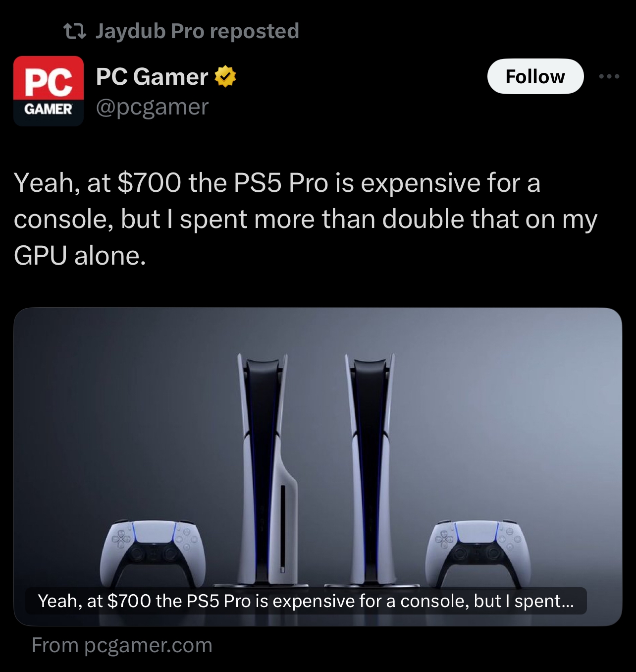The width and height of the screenshot is (636, 672).
Task: Open the @pcgamer handle
Action: pos(152,107)
